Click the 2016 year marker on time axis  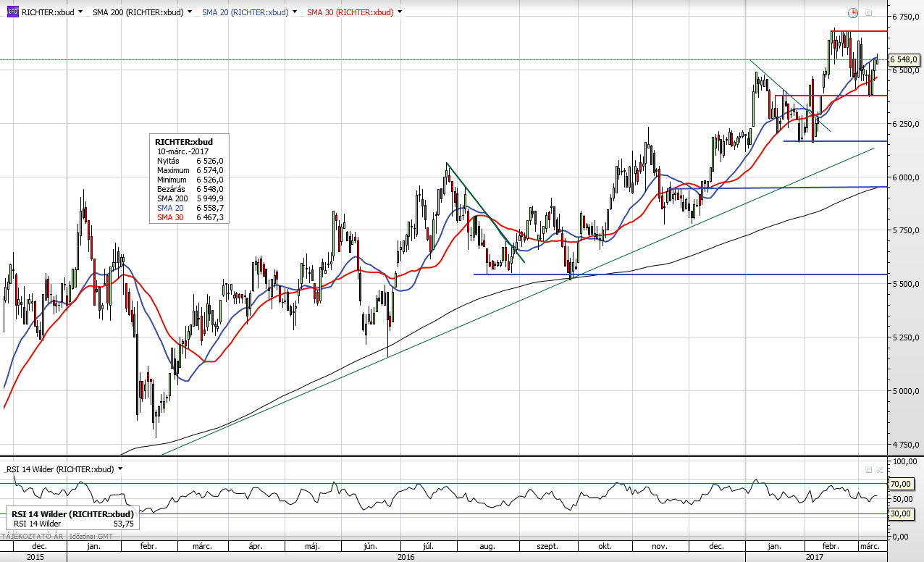pos(406,557)
